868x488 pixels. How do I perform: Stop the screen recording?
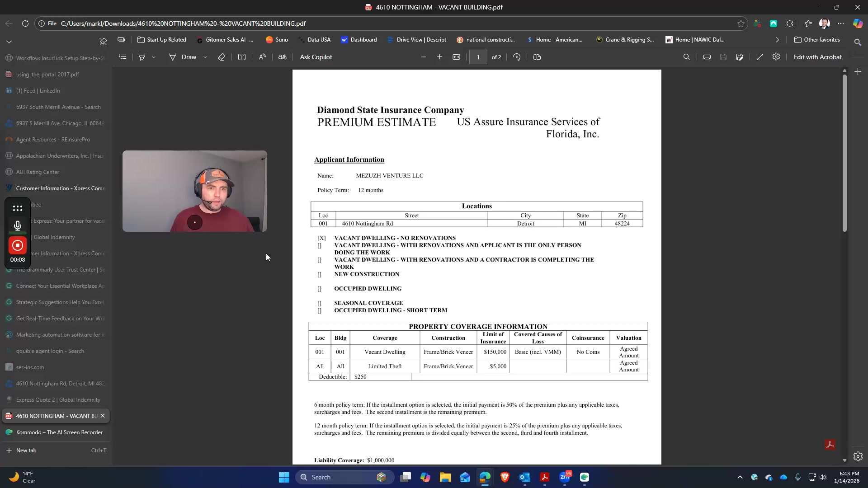pyautogui.click(x=18, y=245)
